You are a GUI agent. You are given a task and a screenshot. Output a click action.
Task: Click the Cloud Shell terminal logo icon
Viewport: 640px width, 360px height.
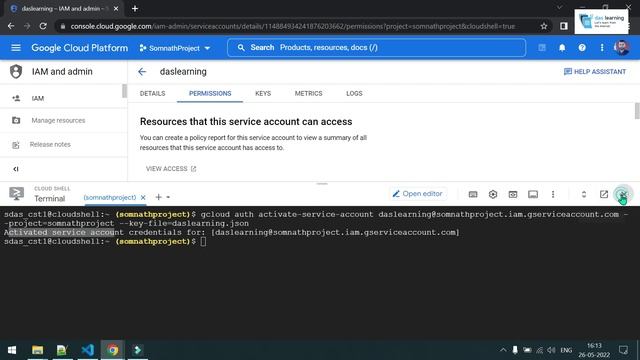pyautogui.click(x=16, y=193)
